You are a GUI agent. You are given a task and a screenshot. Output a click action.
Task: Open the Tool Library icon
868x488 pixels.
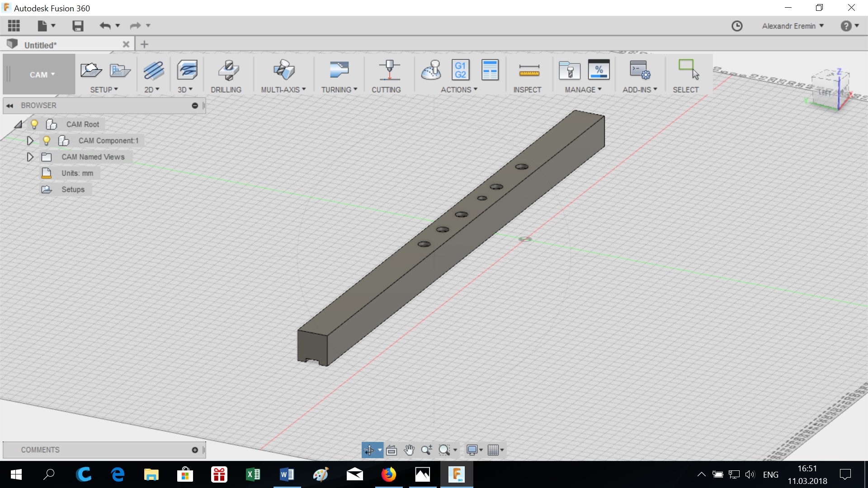(569, 70)
